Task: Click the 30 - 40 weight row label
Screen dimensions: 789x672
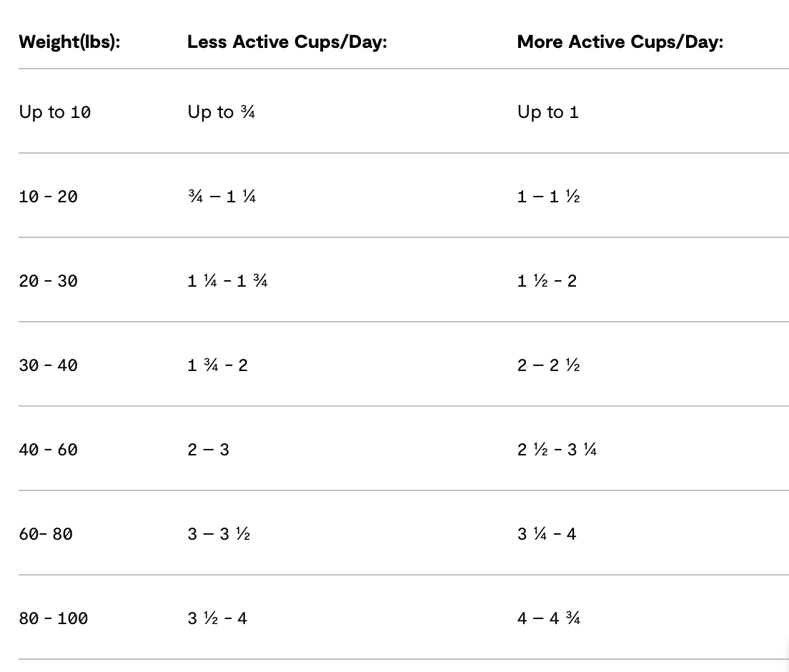Action: point(49,365)
